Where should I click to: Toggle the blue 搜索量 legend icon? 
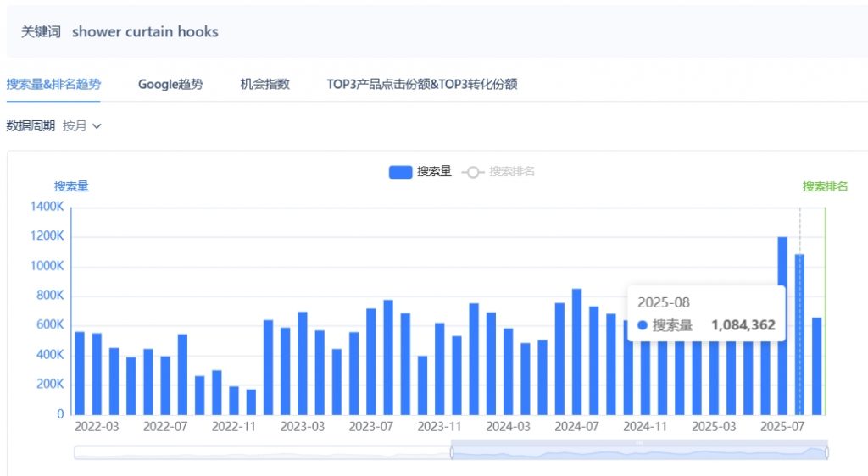(400, 172)
